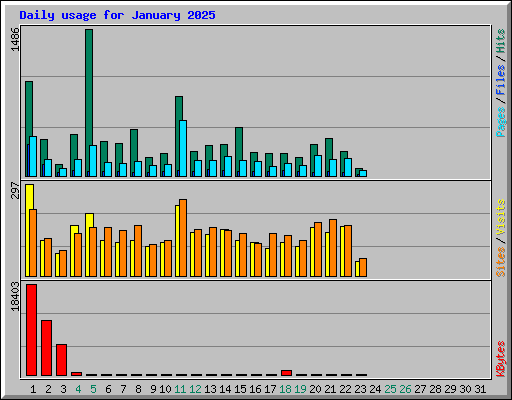Viewport: 512px width, 400px height.
Task: Select the red KBytes bar for day 1
Action: tap(31, 330)
